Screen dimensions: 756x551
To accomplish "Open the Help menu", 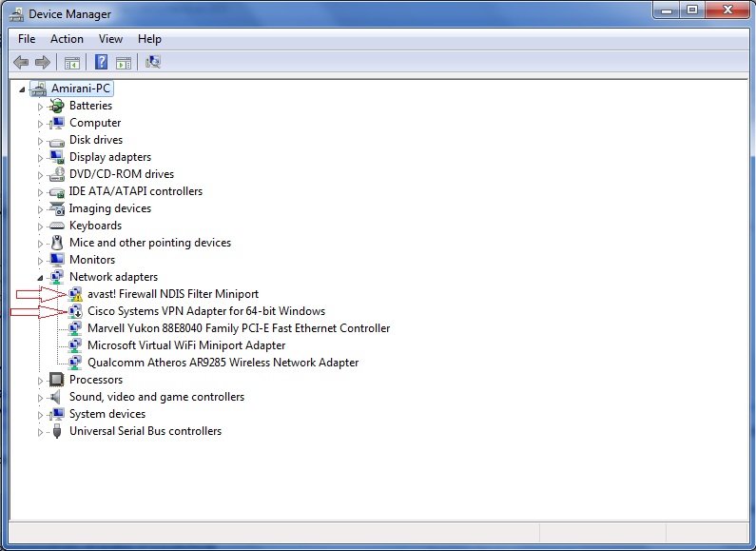I will pyautogui.click(x=149, y=39).
